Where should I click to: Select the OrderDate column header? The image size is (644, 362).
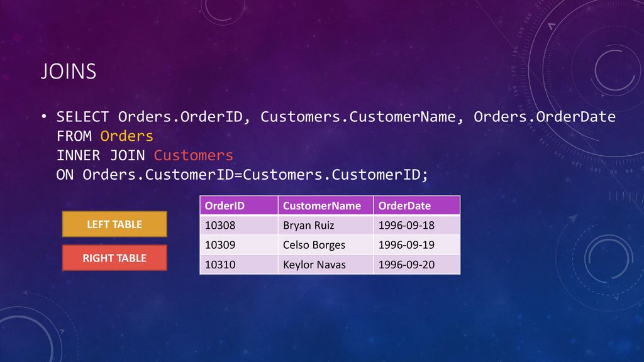coord(416,206)
